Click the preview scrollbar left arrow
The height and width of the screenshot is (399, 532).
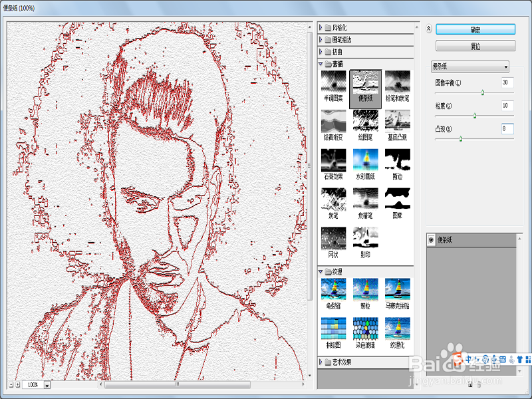coord(101,384)
